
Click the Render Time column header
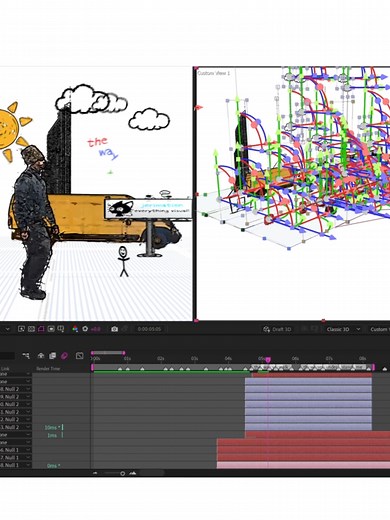click(47, 369)
